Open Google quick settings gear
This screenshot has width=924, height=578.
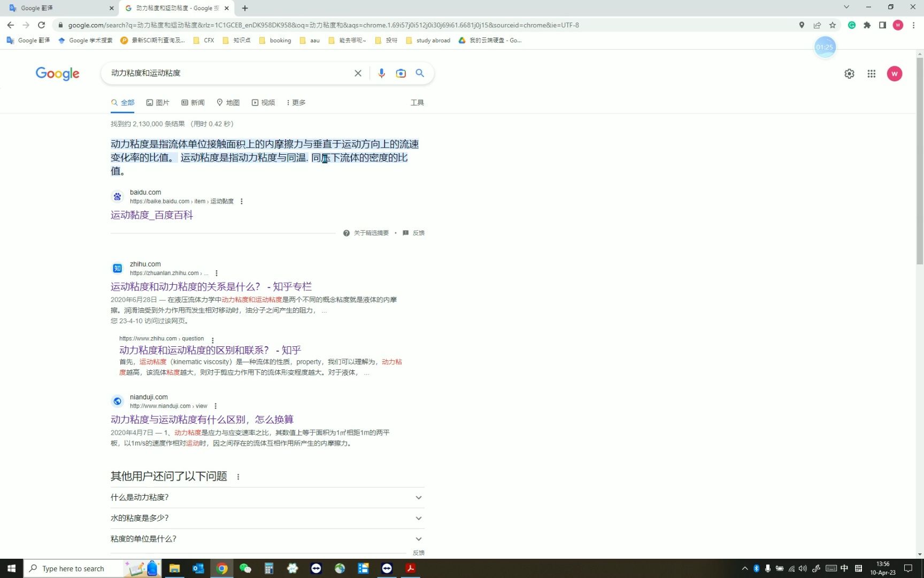click(x=849, y=74)
